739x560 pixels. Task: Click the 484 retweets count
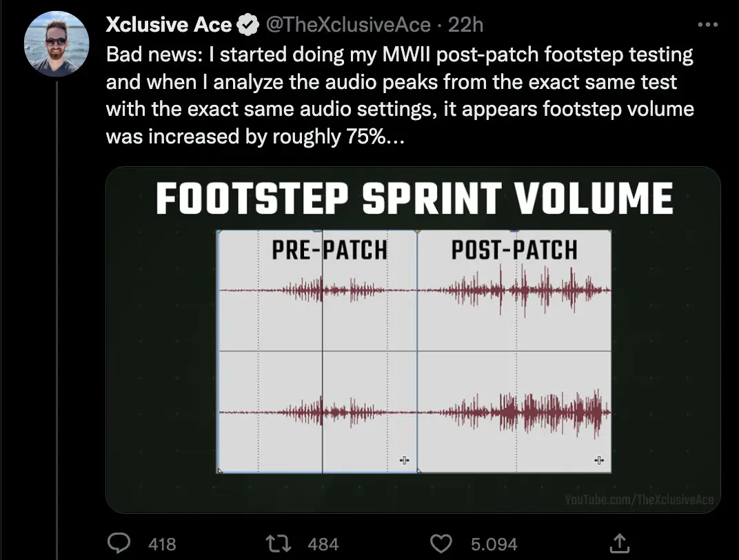[x=323, y=544]
